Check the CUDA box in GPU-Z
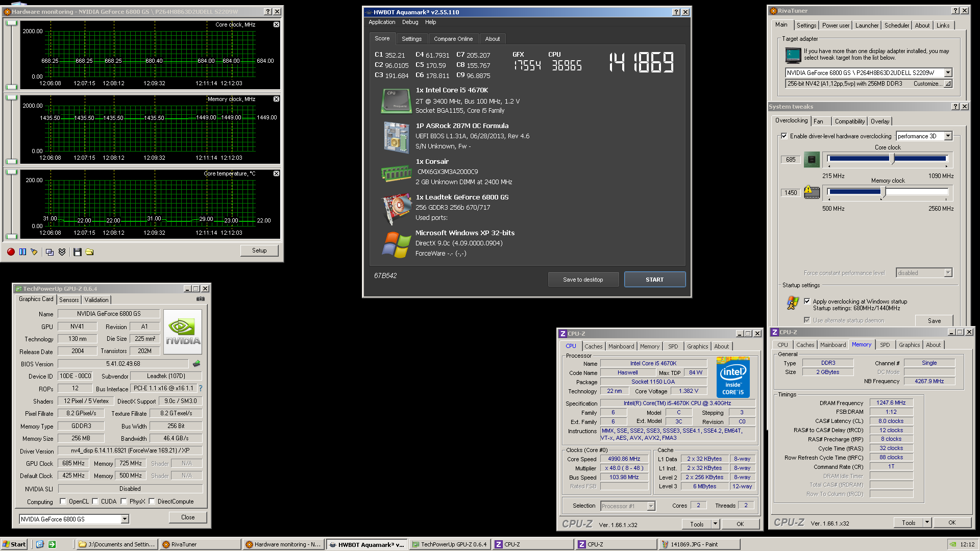 [95, 502]
